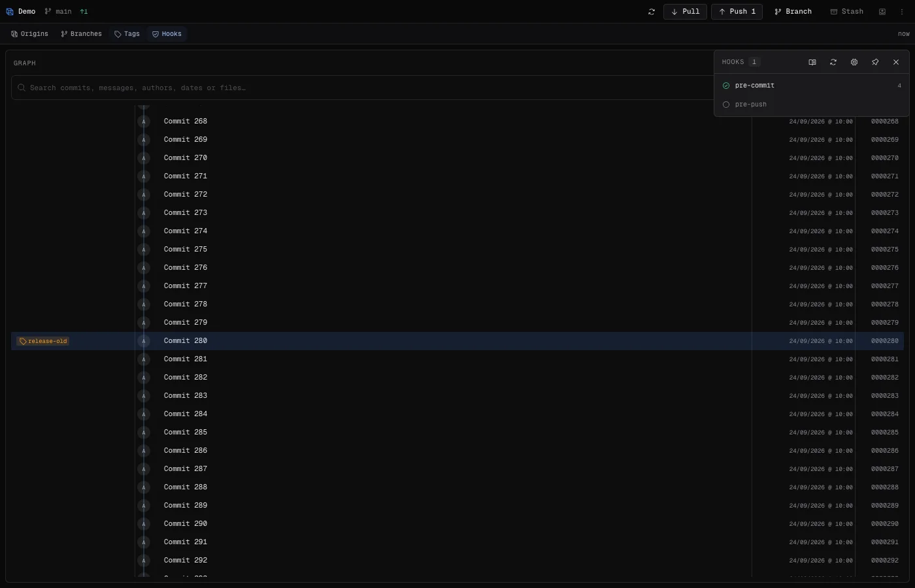Open hooks settings gear icon
Image resolution: width=915 pixels, height=588 pixels.
click(854, 62)
